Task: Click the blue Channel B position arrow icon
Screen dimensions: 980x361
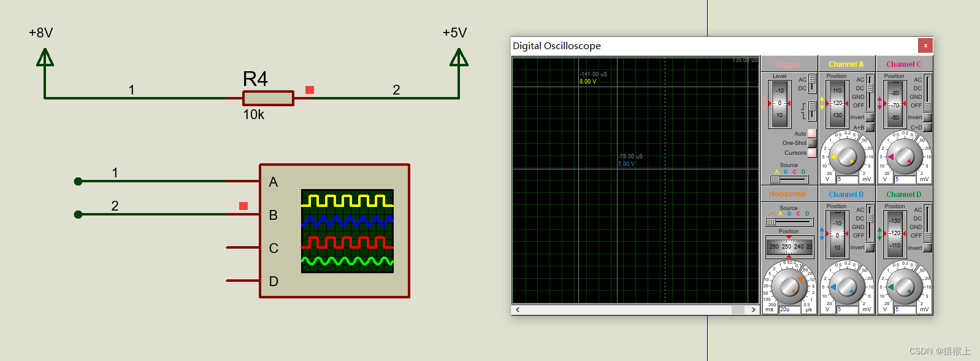Action: click(x=822, y=234)
